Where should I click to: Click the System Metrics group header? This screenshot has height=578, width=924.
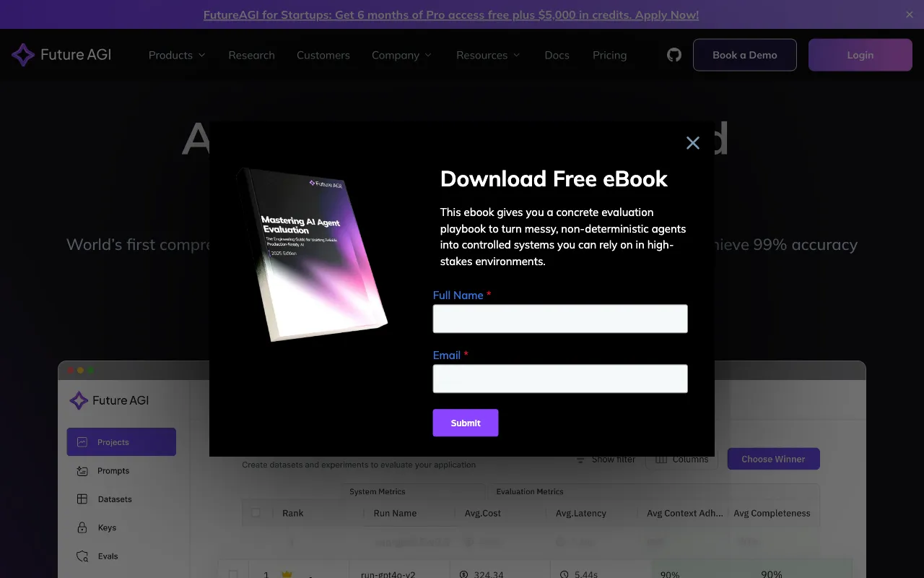[378, 491]
